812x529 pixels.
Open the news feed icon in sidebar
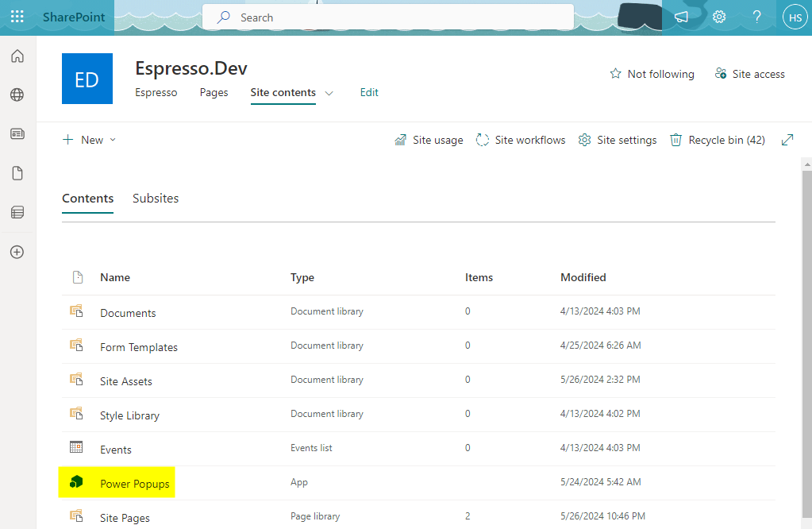[17, 134]
